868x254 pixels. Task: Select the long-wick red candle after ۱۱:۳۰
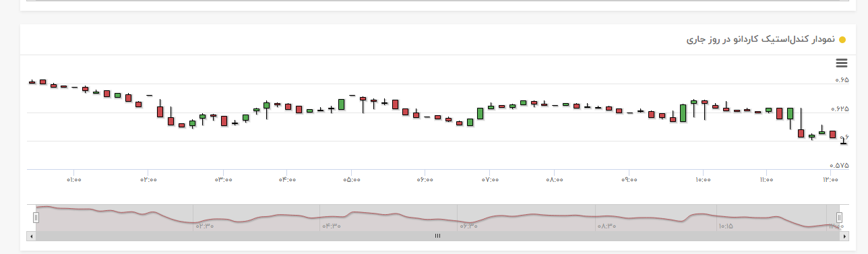tap(801, 123)
